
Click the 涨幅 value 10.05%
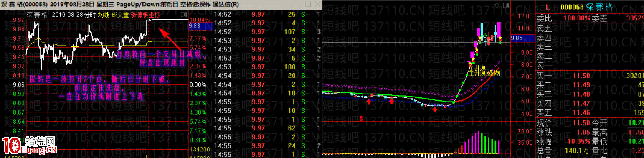(578, 142)
